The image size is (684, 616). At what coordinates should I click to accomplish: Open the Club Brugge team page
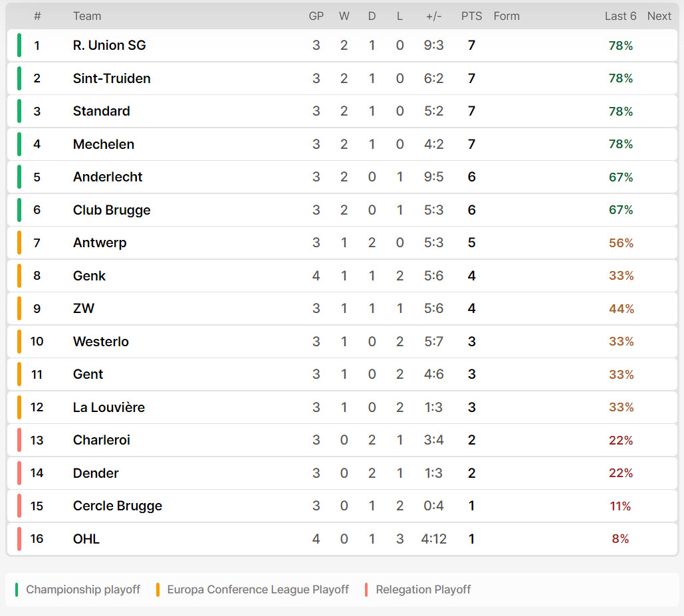pos(112,210)
